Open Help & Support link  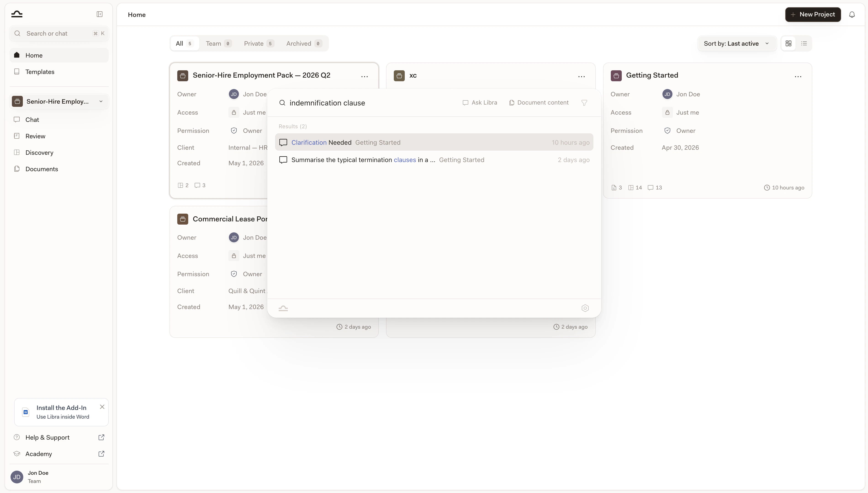coord(59,437)
